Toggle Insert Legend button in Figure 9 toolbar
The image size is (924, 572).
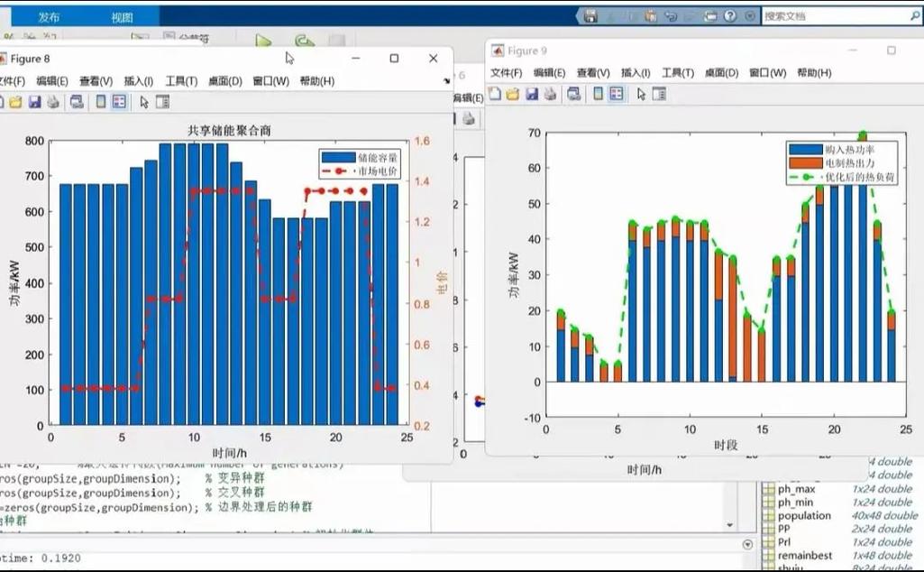pyautogui.click(x=617, y=94)
